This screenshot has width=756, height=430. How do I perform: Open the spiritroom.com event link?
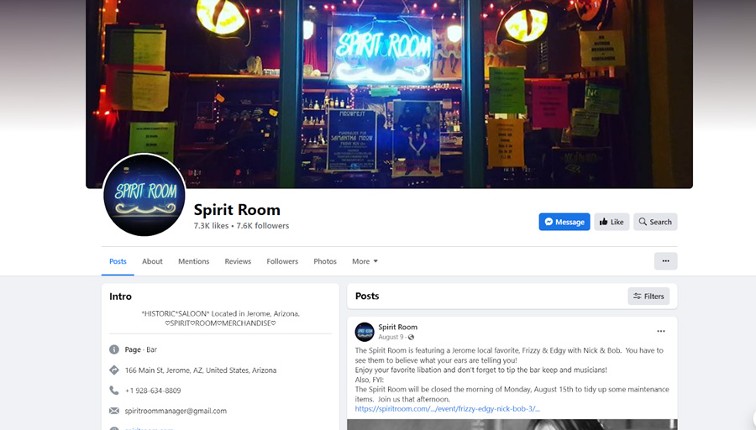click(447, 409)
